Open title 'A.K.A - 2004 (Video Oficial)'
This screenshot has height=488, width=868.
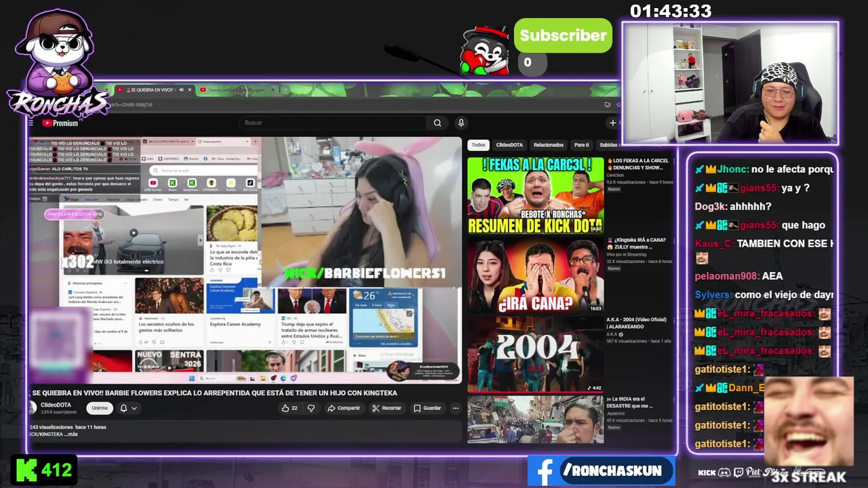click(x=637, y=323)
